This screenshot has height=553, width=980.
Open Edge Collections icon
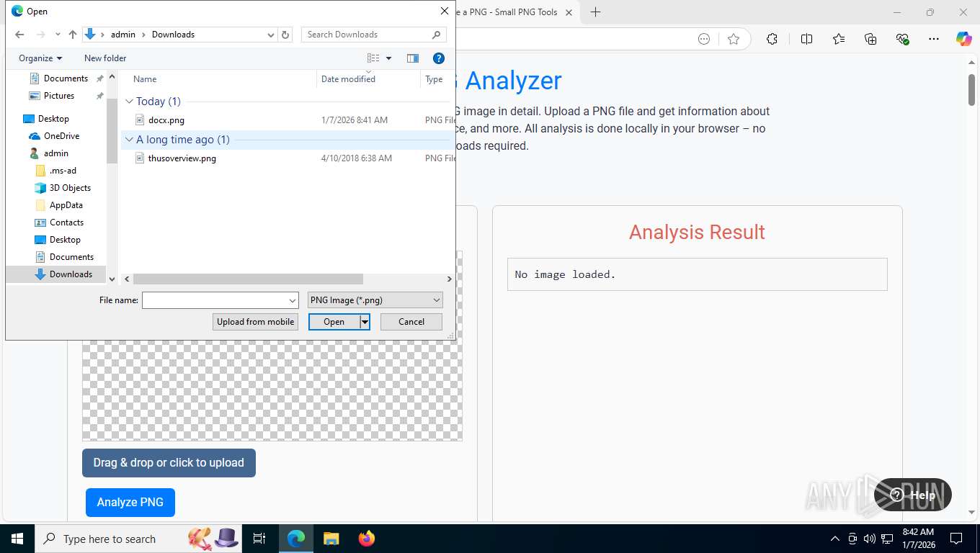(x=870, y=39)
